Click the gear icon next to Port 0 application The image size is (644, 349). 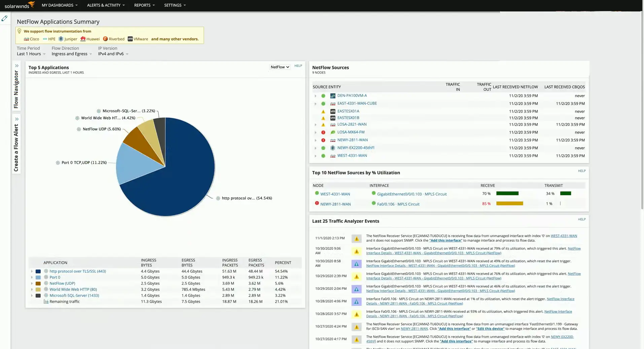(46, 277)
